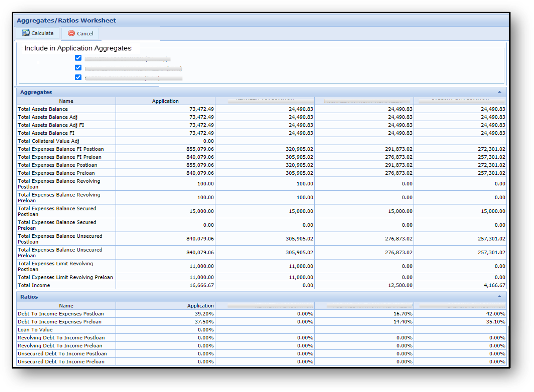Click the Include in Application Aggregates legend
The image size is (534, 392).
(78, 48)
